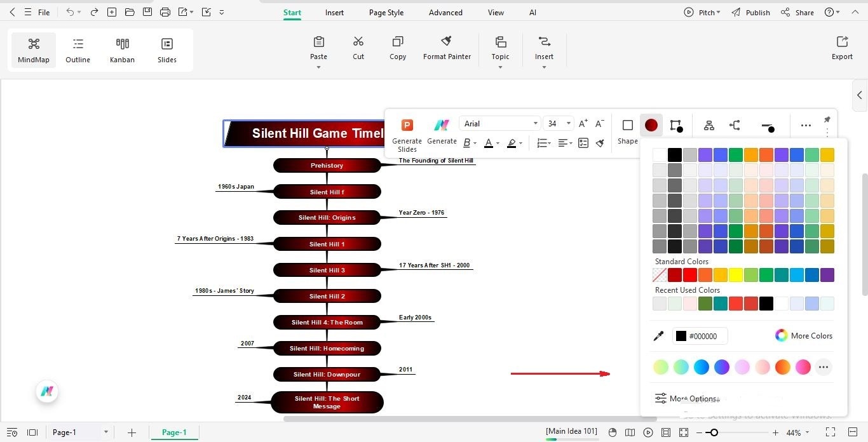
Task: Switch to Kanban view
Action: (122, 50)
